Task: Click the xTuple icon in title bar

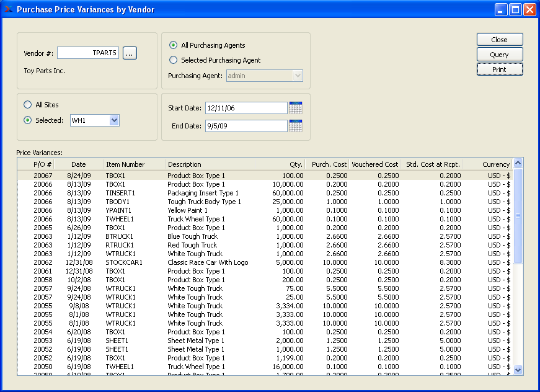Action: (8, 9)
